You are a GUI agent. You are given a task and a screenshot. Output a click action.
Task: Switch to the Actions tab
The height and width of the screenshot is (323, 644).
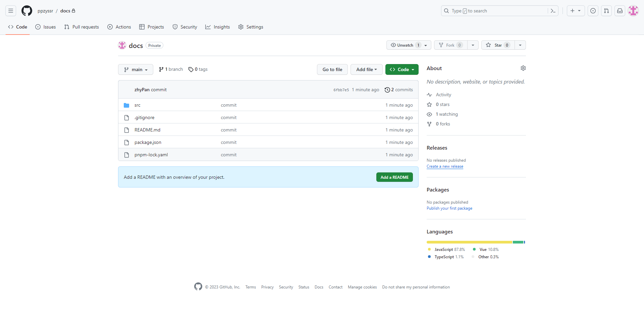tap(119, 27)
